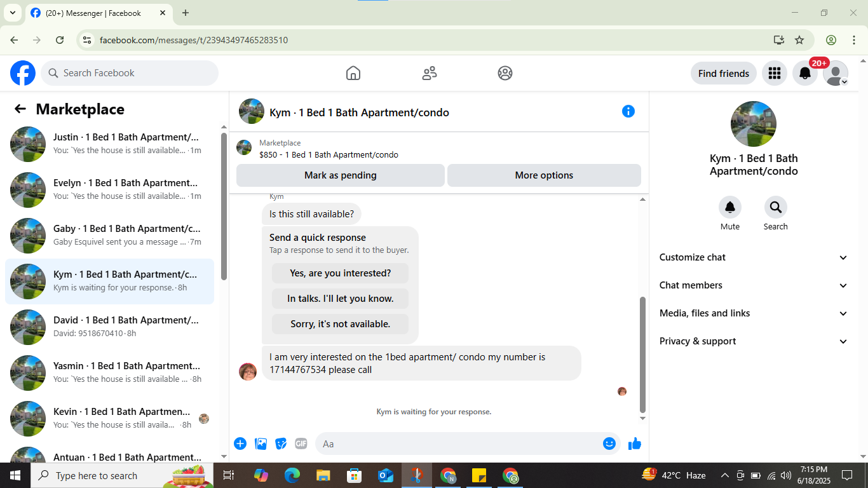This screenshot has width=868, height=488.
Task: Expand Chat members section
Action: pyautogui.click(x=754, y=285)
